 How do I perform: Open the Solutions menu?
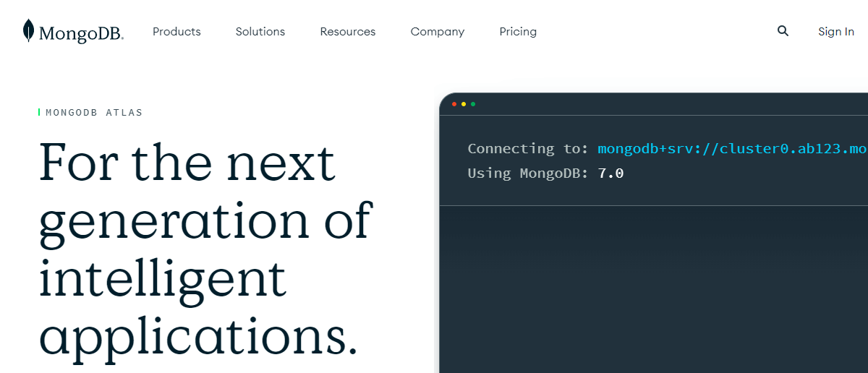[x=260, y=32]
